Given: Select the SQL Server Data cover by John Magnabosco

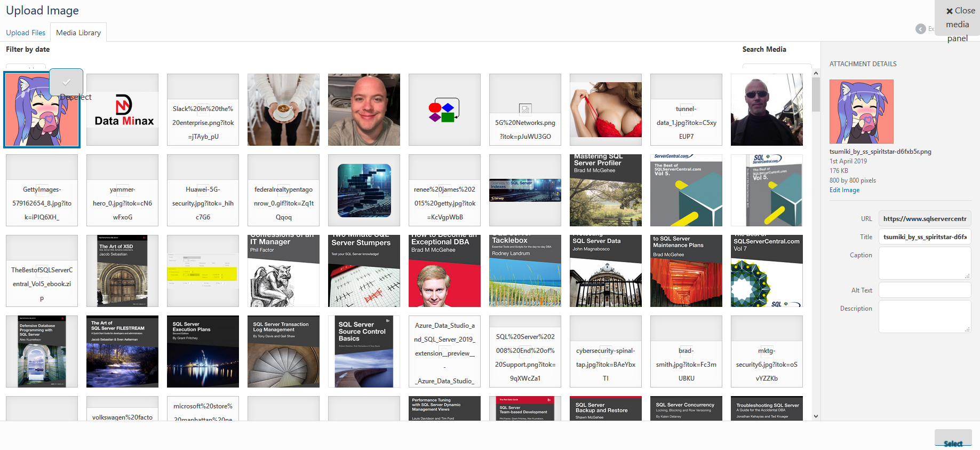Looking at the screenshot, I should (606, 271).
